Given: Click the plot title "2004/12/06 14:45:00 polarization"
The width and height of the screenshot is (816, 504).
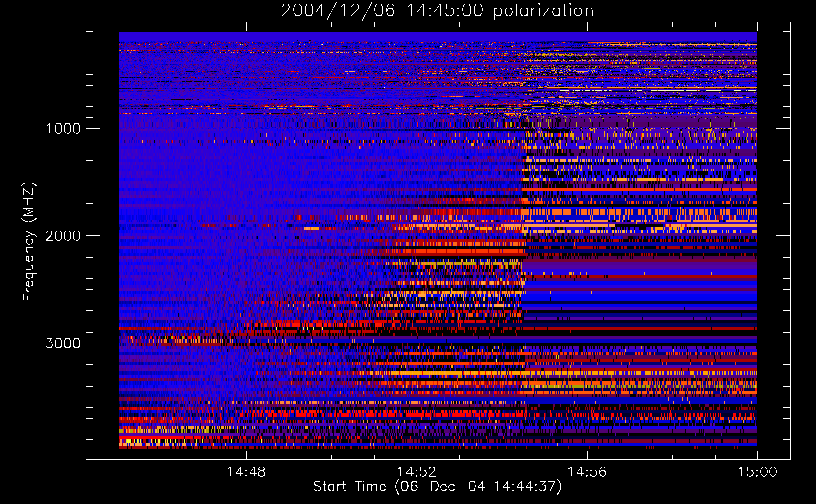Looking at the screenshot, I should (x=437, y=11).
